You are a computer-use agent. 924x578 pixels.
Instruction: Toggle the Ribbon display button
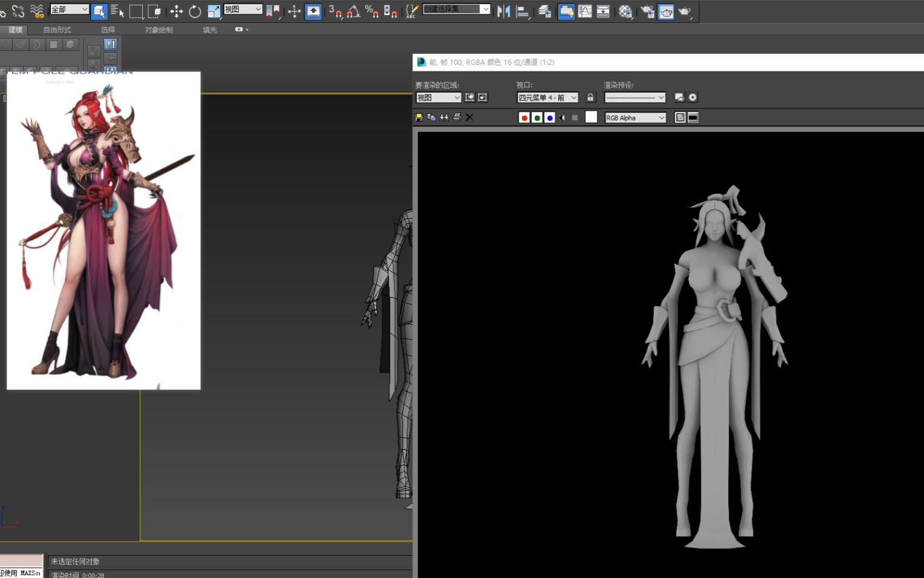[x=566, y=11]
